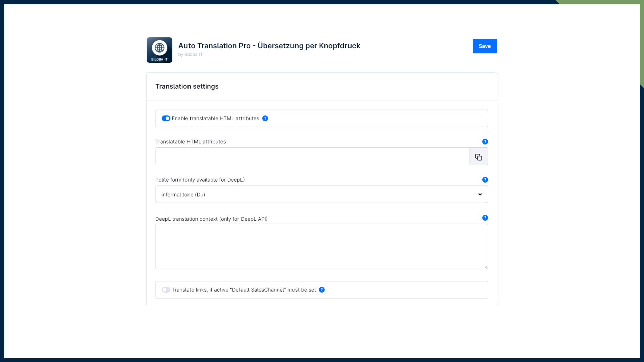Screen dimensions: 644x362
Task: Disable the enable translatable HTML attributes switch
Action: [166, 118]
